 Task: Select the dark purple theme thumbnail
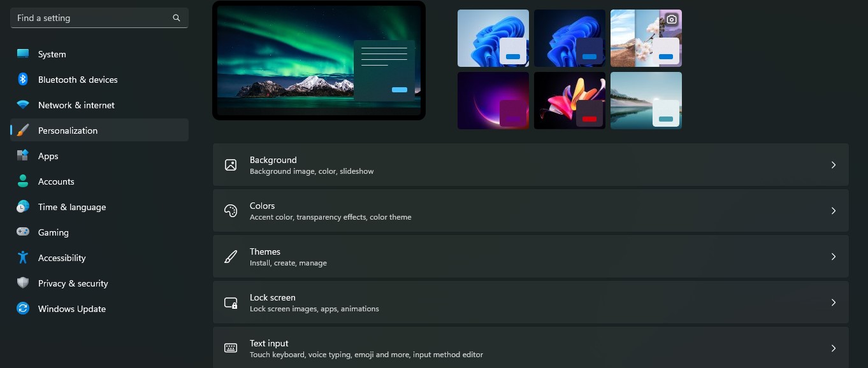[493, 100]
